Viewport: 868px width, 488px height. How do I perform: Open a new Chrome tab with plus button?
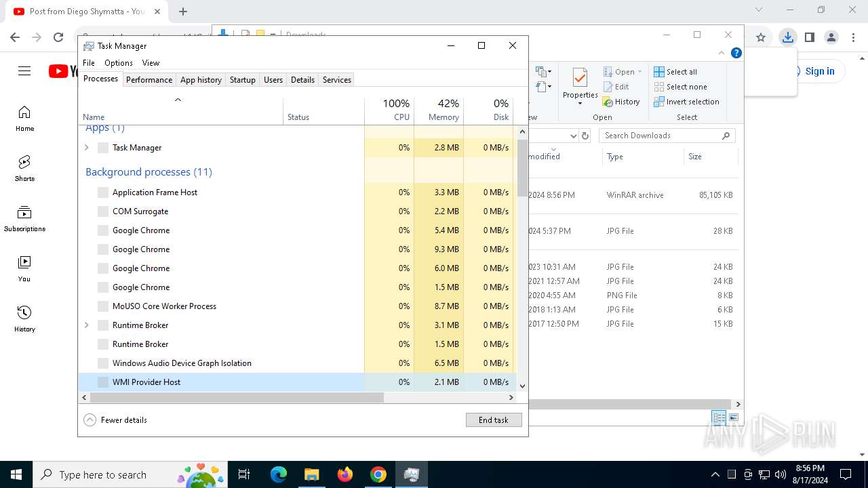point(183,12)
